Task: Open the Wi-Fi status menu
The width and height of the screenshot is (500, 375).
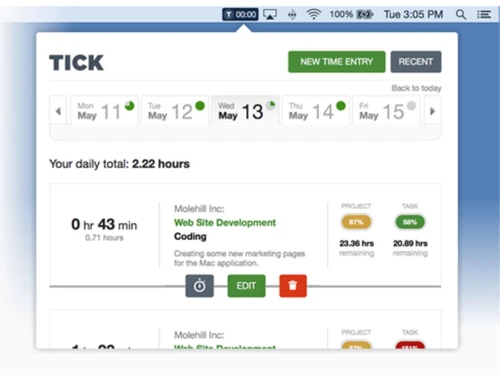Action: click(x=313, y=14)
